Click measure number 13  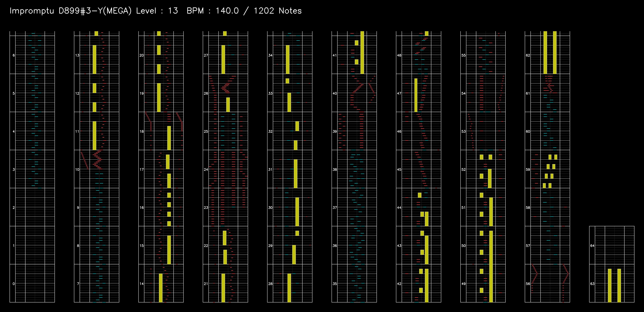point(77,55)
